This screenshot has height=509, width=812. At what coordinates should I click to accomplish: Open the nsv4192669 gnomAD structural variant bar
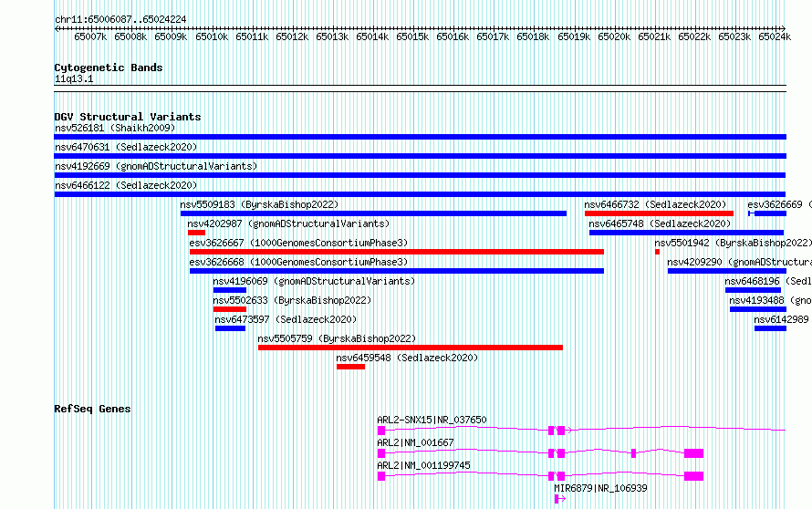click(x=420, y=175)
